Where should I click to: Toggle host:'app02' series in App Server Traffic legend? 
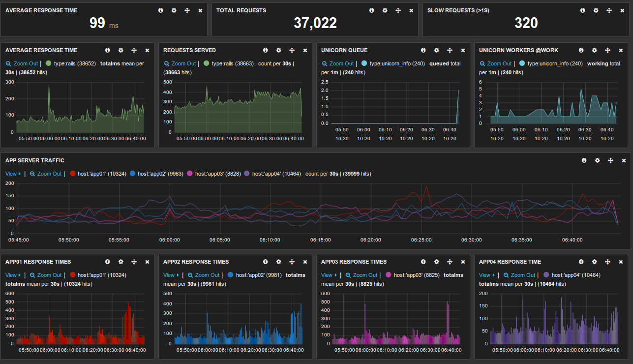click(157, 174)
